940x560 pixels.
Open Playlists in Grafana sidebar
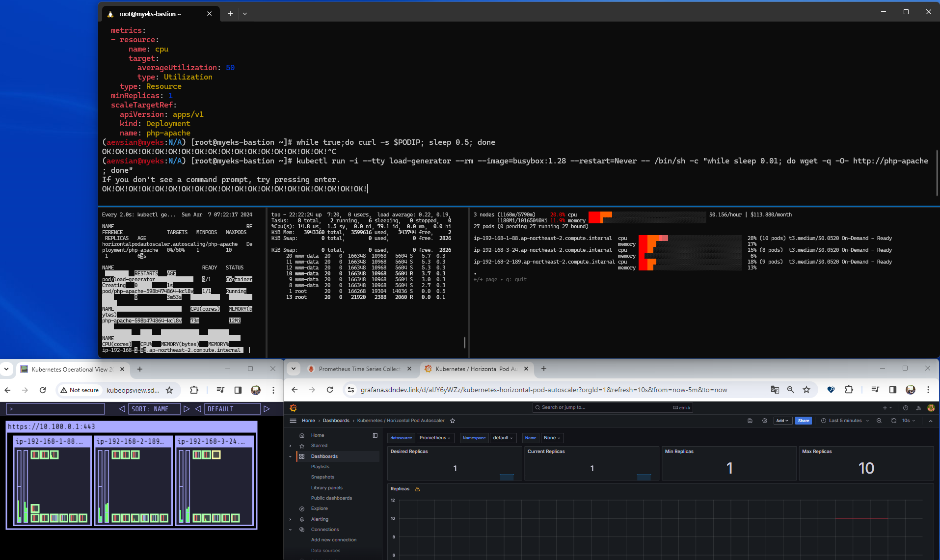320,467
